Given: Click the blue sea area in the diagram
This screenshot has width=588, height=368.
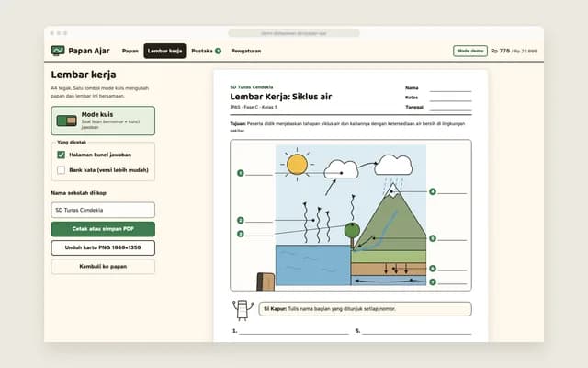Looking at the screenshot, I should (312, 265).
